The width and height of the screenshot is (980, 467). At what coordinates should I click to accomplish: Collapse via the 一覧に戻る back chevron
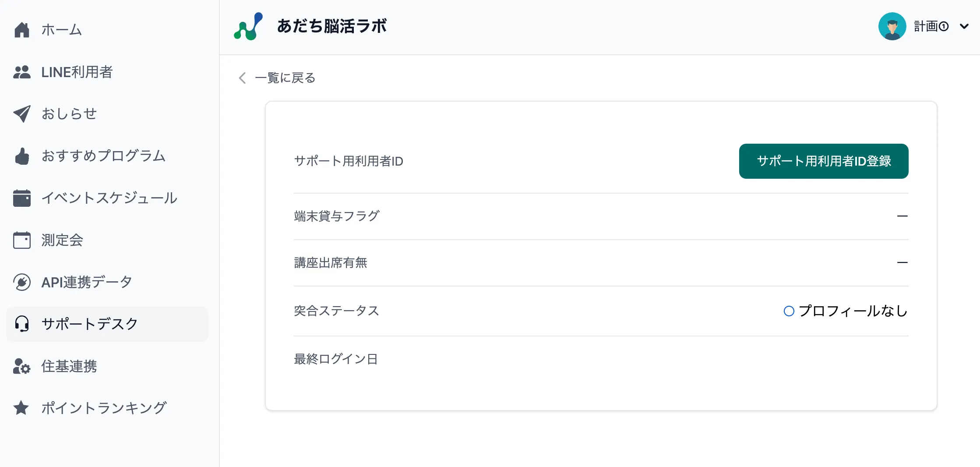point(241,78)
